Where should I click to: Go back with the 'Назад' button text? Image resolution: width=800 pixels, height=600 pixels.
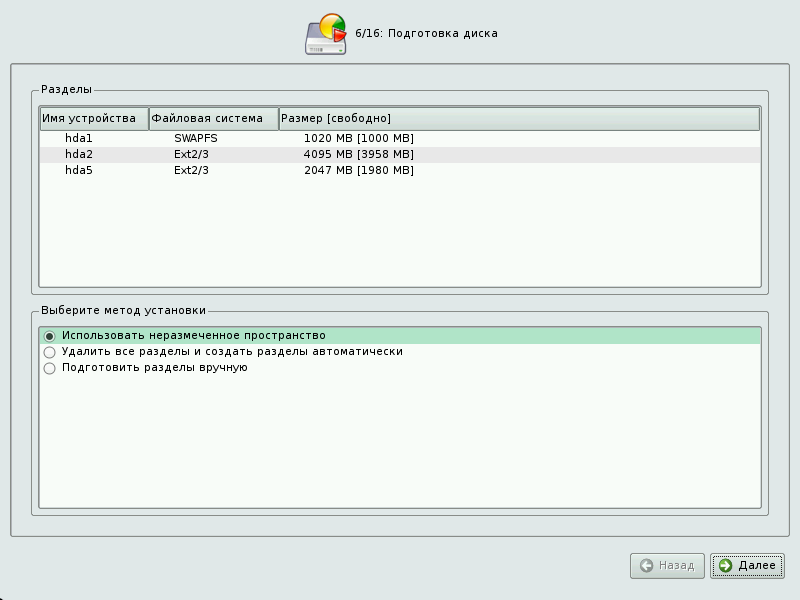(676, 566)
